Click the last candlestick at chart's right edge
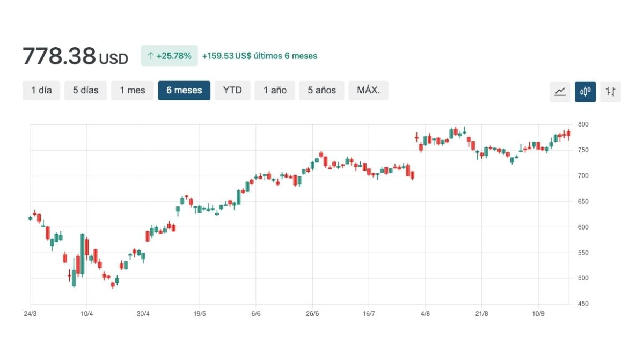Screen dimensions: 644x362 coord(568,134)
